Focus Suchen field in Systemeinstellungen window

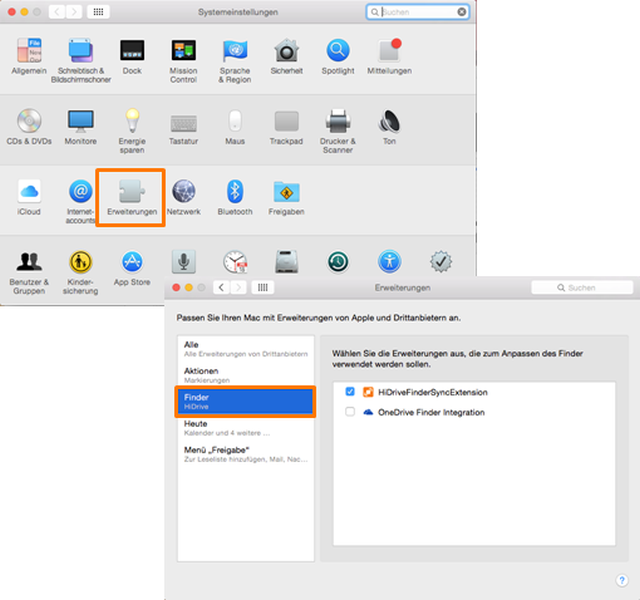[418, 12]
